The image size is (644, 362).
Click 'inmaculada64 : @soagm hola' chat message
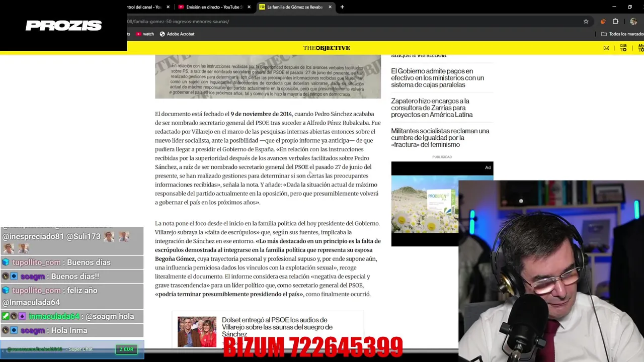coord(72,317)
